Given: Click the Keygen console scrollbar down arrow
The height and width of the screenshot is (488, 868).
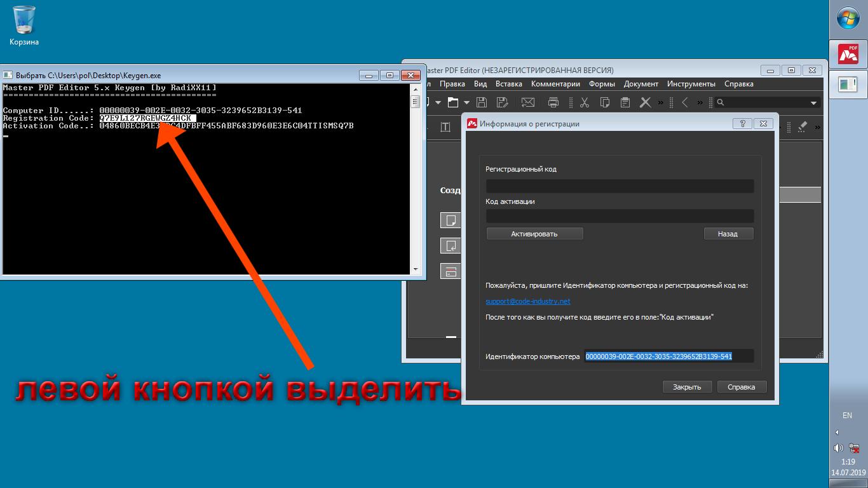Looking at the screenshot, I should pos(416,269).
